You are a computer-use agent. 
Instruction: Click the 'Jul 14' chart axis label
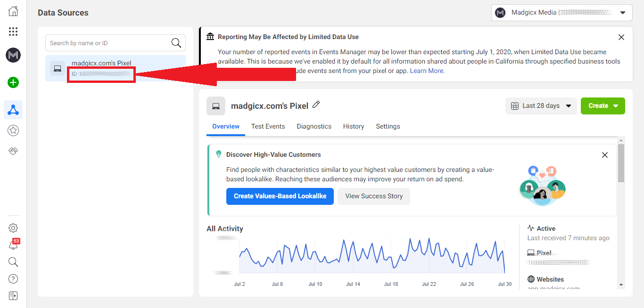tap(353, 284)
